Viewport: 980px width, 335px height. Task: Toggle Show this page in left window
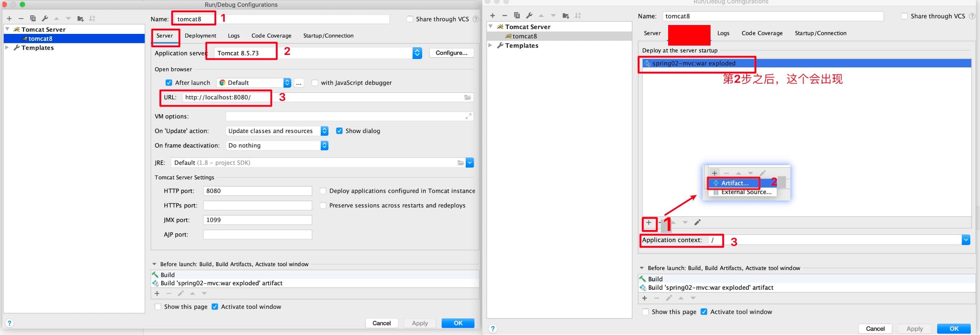tap(158, 307)
